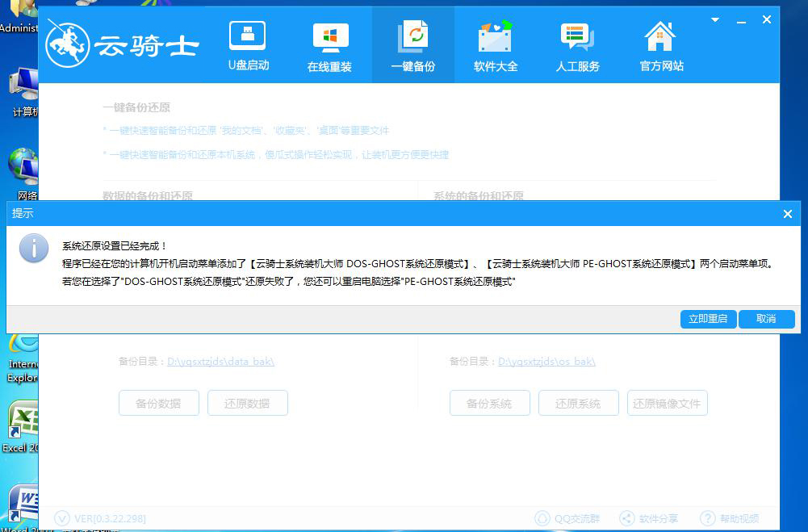Viewport: 808px width, 532px height.
Task: Select the U盘启动 USB boot icon
Action: (x=247, y=44)
